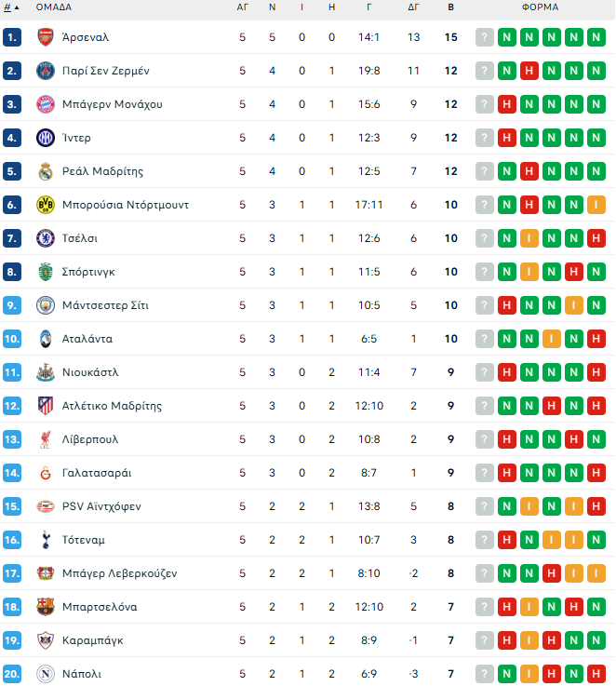Image resolution: width=616 pixels, height=686 pixels.
Task: Click the Τσέλσι team name
Action: [82, 238]
